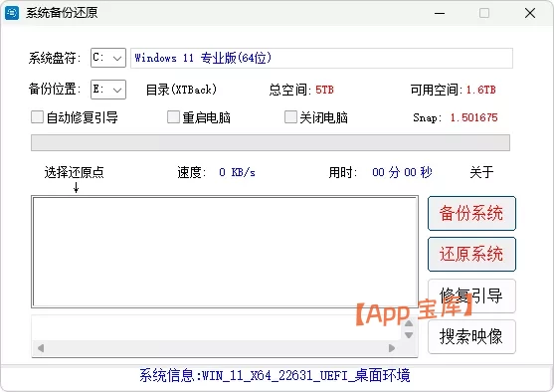Click the app icon in the title bar
The image size is (554, 392).
coord(12,13)
